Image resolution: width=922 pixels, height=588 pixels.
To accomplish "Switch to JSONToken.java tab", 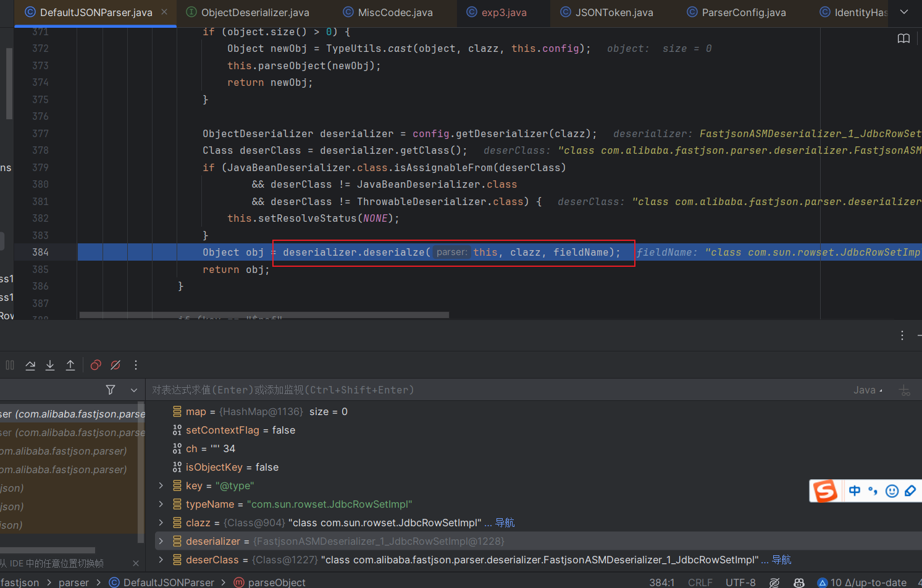I will click(606, 12).
